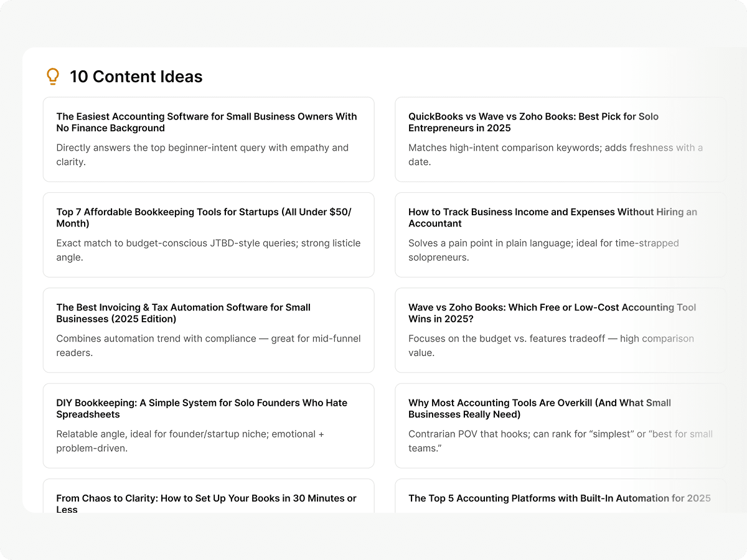Image resolution: width=747 pixels, height=560 pixels.
Task: Click description 'Combines automation trend with compliance'
Action: click(208, 345)
